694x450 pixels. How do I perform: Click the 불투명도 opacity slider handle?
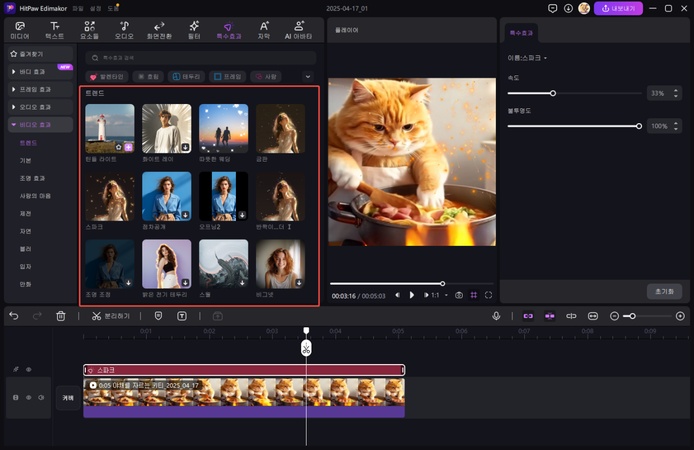click(x=639, y=126)
